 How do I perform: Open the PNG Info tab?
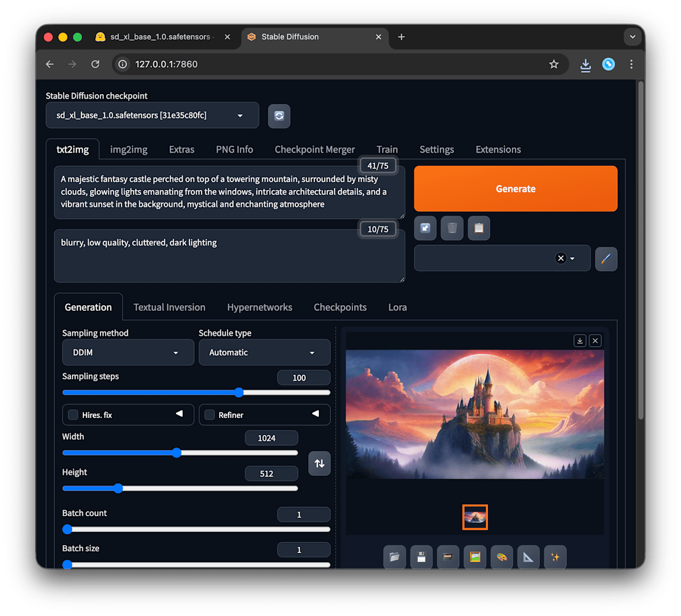(x=234, y=150)
